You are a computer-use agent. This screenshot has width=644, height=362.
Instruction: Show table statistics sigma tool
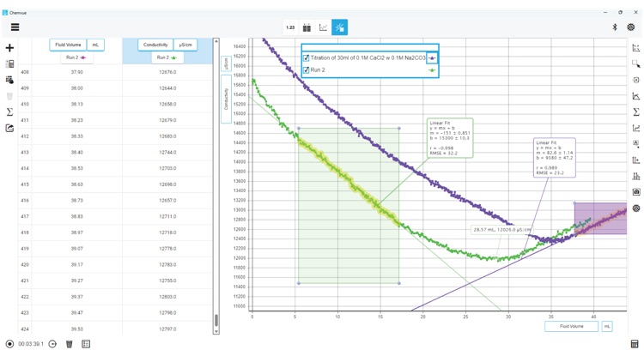point(9,112)
